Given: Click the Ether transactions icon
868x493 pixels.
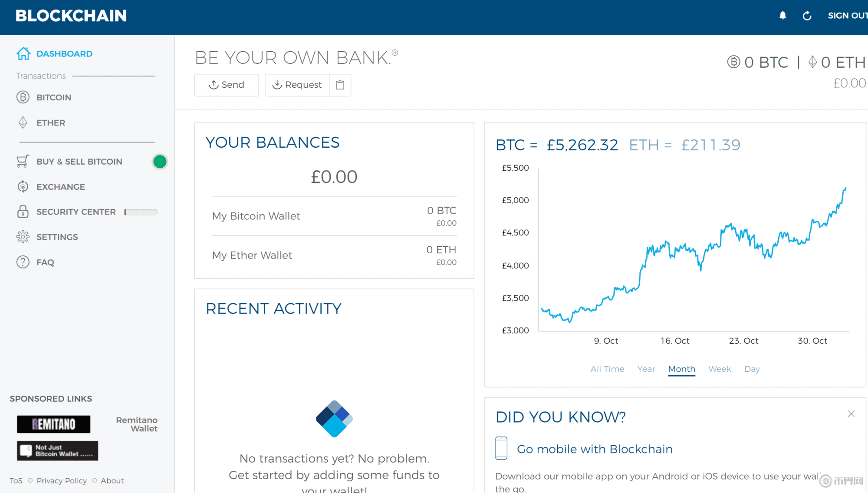Looking at the screenshot, I should click(23, 122).
